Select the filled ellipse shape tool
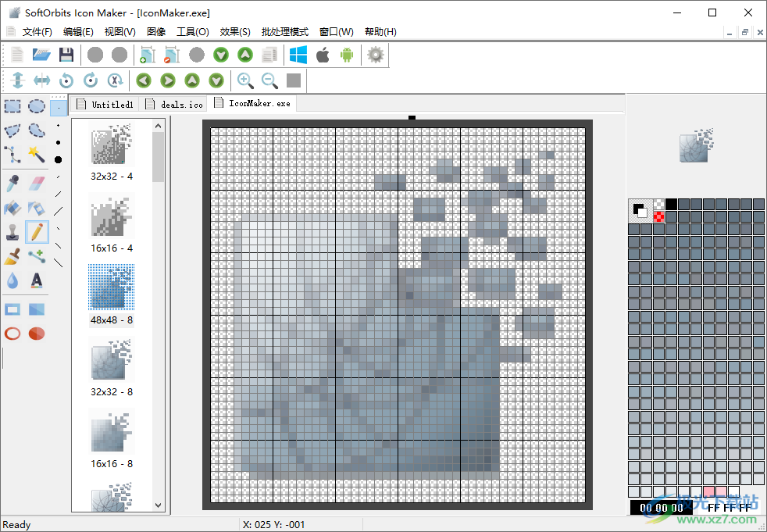Viewport: 767px width, 532px height. [x=37, y=334]
